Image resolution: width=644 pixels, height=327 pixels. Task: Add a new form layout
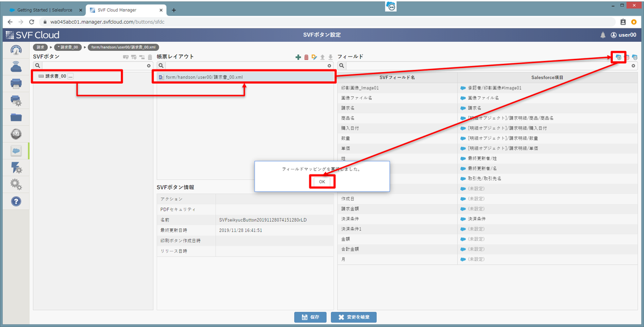(x=298, y=57)
